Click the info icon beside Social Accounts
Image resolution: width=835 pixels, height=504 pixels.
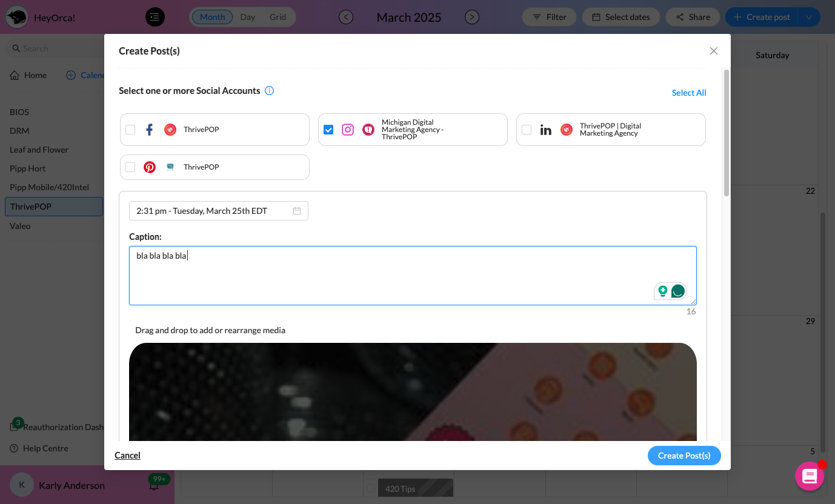270,91
